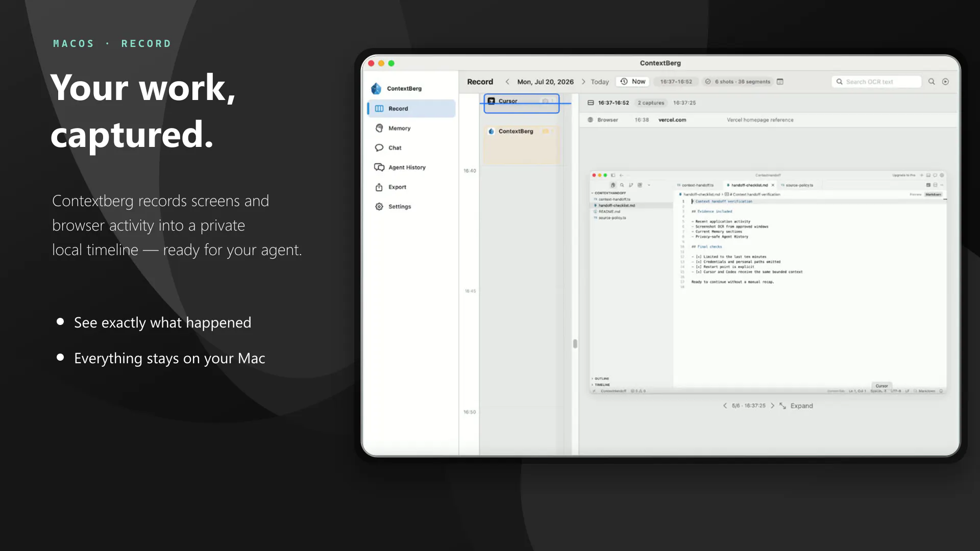980x551 pixels.
Task: Open context-handoff.ts in the captured editor file tree
Action: [x=614, y=199]
